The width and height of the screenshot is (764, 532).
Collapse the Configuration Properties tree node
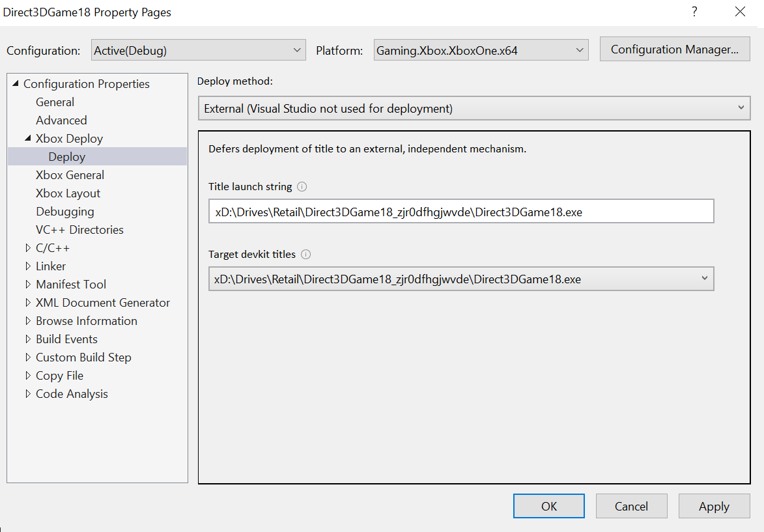(x=16, y=83)
